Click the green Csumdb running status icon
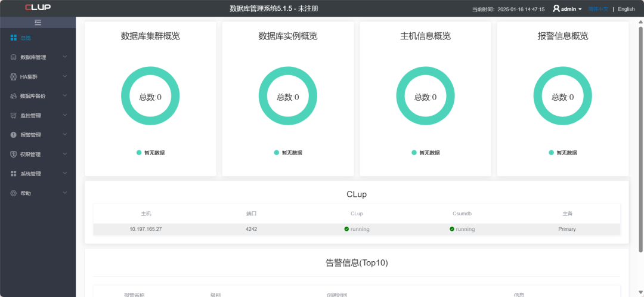The image size is (644, 297). 452,229
